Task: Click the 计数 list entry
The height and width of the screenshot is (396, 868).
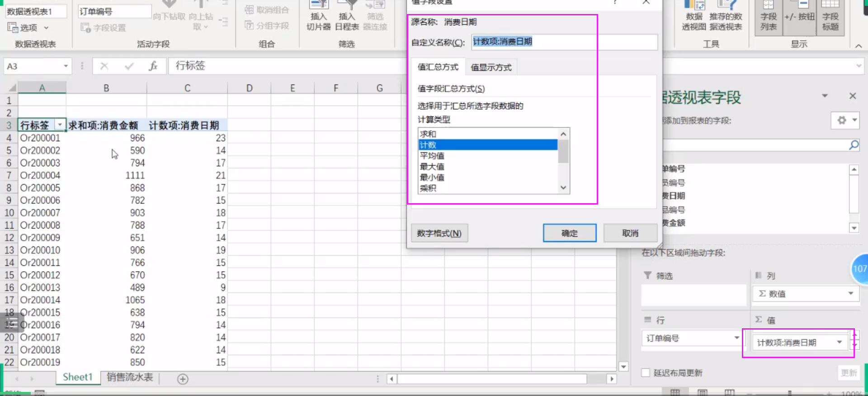Action: [488, 145]
